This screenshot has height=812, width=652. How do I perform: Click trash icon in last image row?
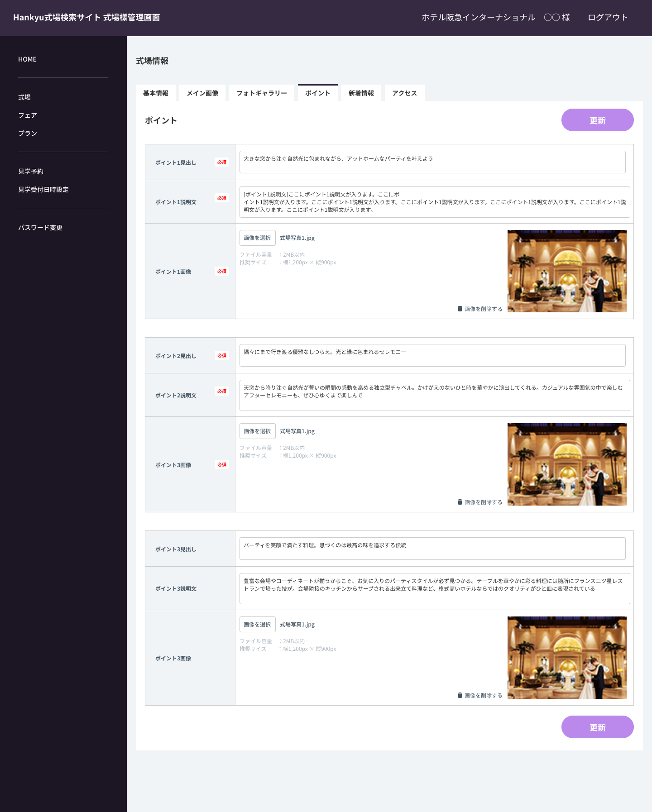[x=460, y=695]
